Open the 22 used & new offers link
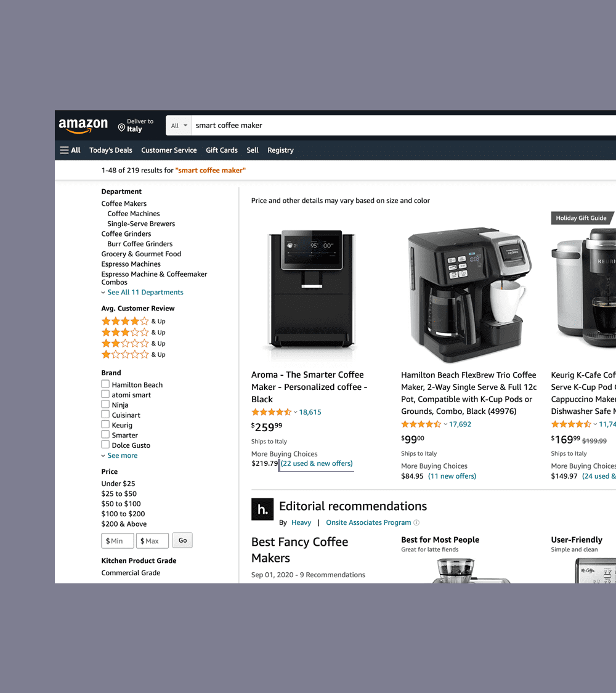Screen dimensions: 616x693 317,464
